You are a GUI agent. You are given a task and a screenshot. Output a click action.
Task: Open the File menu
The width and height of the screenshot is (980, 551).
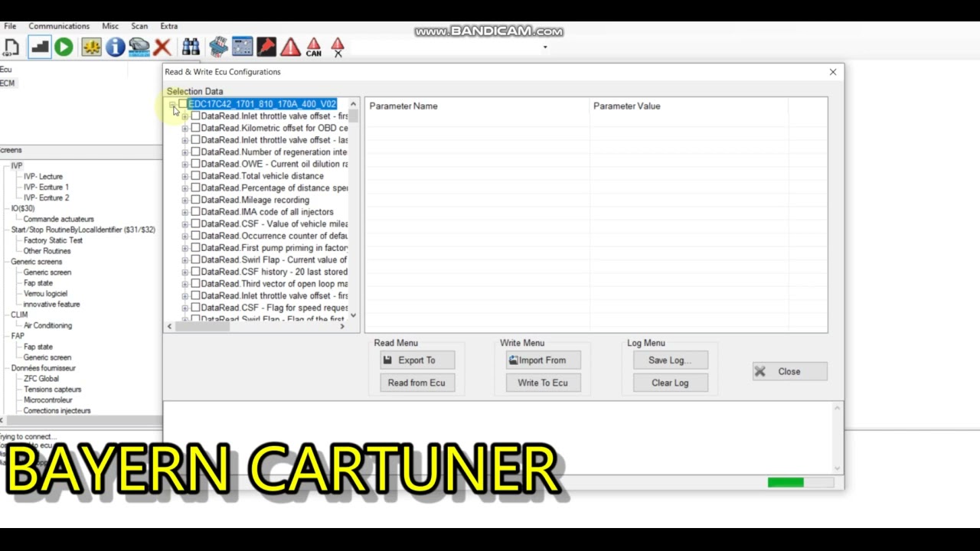point(10,26)
